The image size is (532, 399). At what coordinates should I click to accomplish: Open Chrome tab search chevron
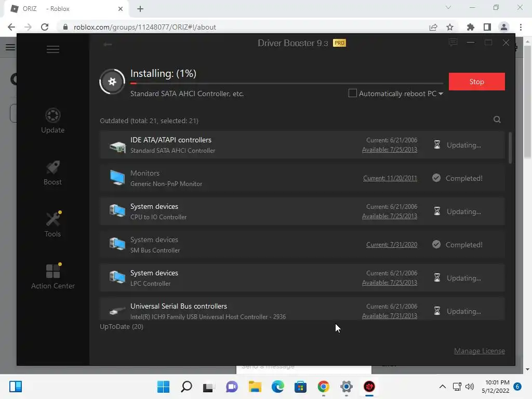448,7
